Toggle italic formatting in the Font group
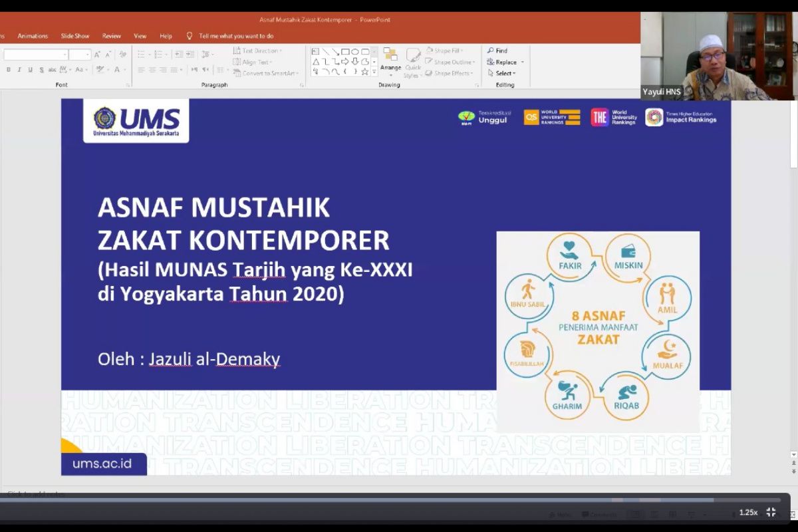 point(19,69)
